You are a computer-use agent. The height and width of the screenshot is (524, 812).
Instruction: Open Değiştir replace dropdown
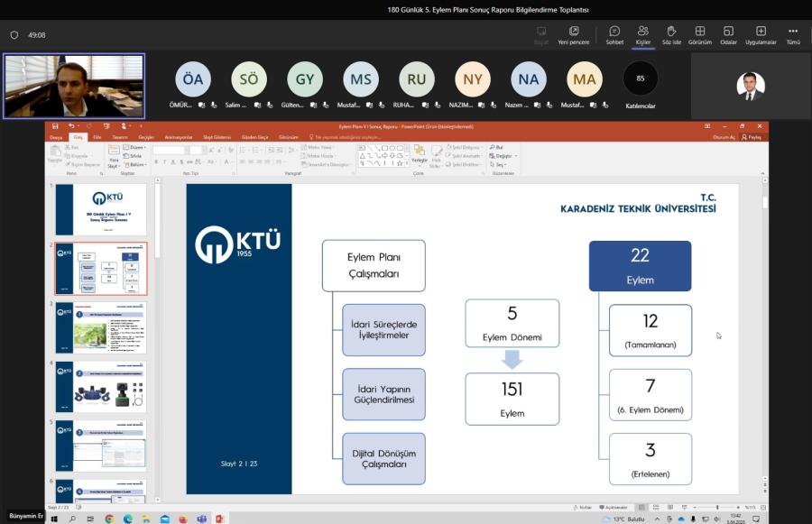point(503,156)
